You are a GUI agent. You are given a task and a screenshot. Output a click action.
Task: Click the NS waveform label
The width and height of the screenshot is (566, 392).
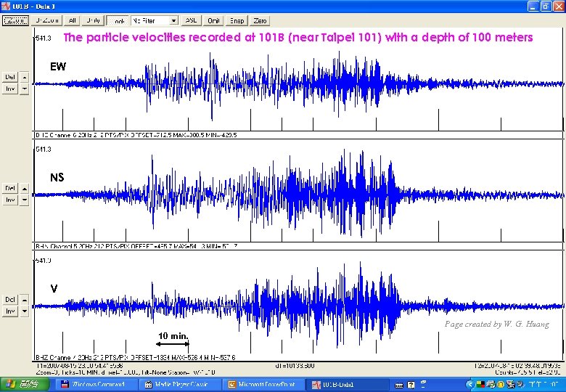[x=57, y=177]
